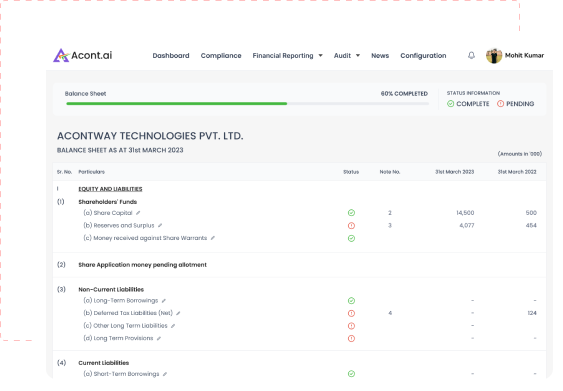Screen dimensions: 563x391
Task: Click Non-Current Liabilities heading
Action: (111, 289)
